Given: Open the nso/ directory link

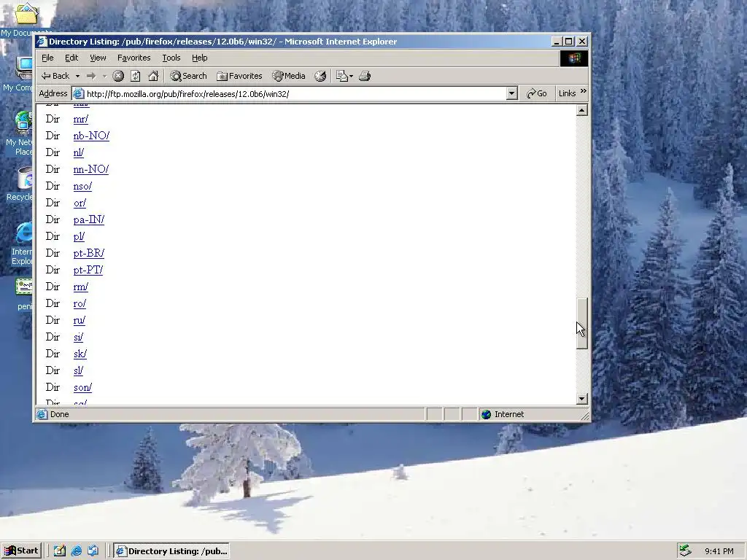Looking at the screenshot, I should coord(82,186).
